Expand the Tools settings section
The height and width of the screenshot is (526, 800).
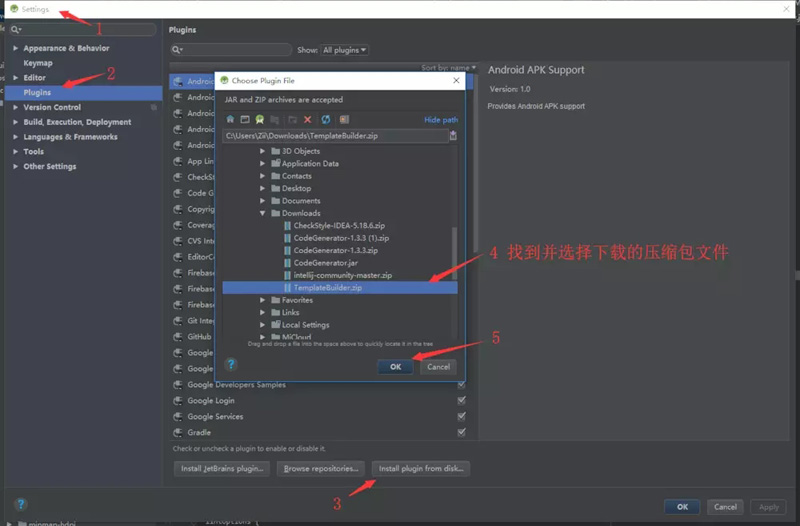coord(15,152)
